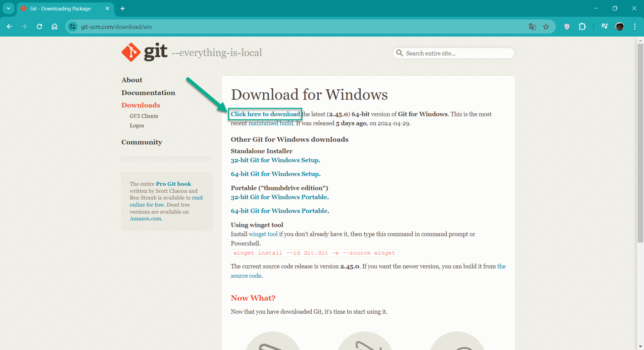Click the address bar URL

click(x=116, y=27)
